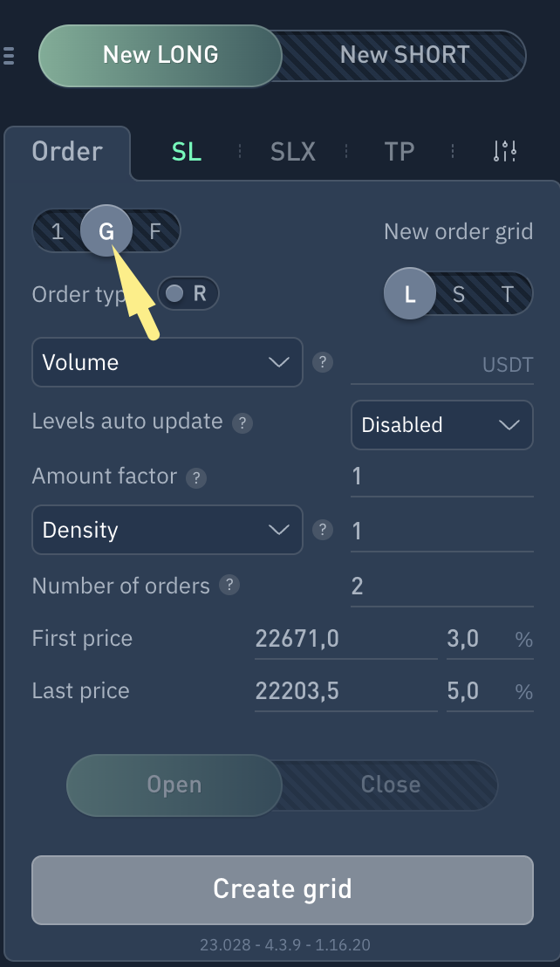Select the Close side toggle
560x967 pixels.
(x=390, y=785)
